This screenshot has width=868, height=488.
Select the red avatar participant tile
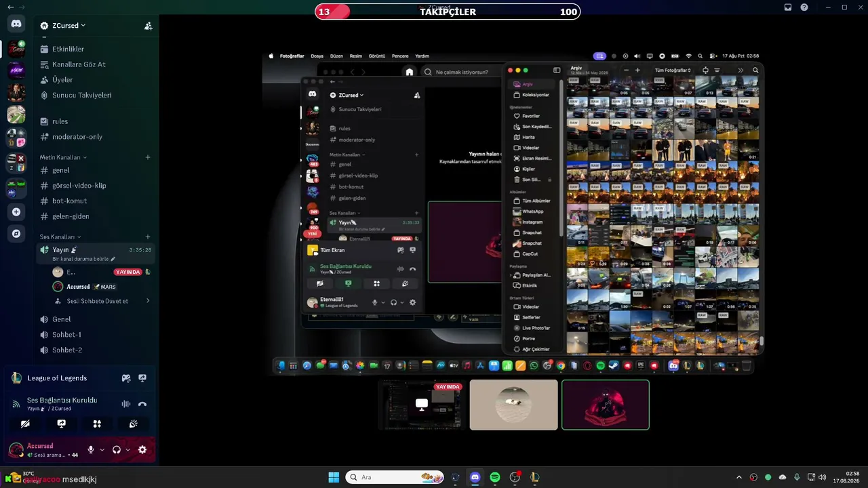tap(606, 405)
